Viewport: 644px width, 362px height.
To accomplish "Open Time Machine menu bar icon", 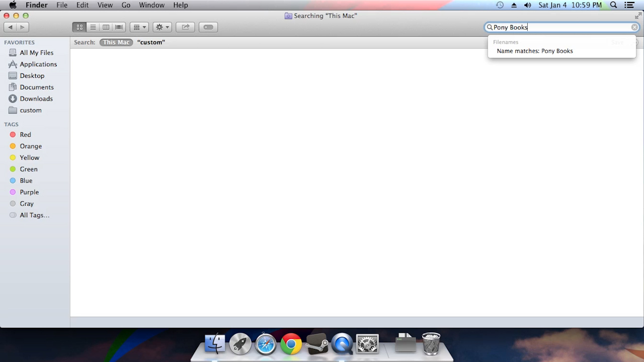I will [x=500, y=5].
